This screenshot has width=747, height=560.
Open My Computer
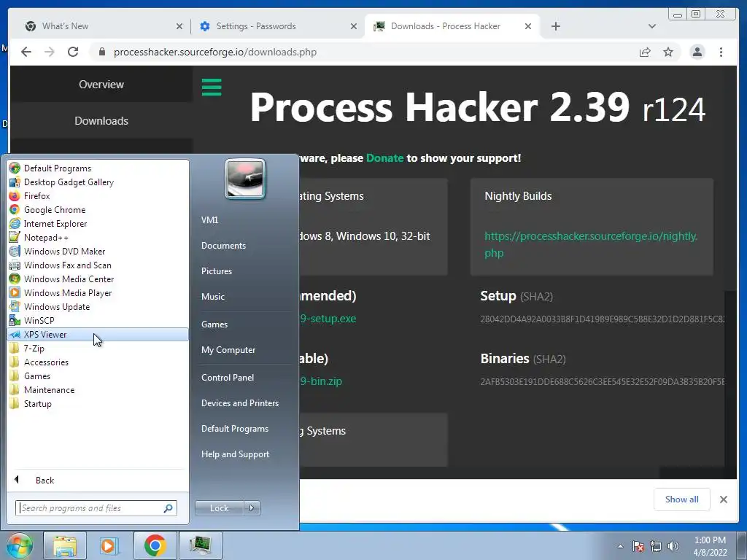[228, 349]
